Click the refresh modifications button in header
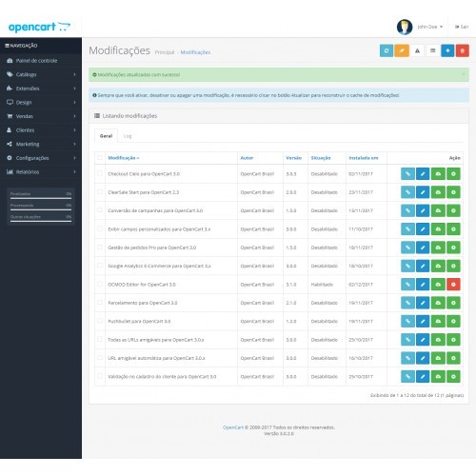Viewport: 476px width, 476px height. pyautogui.click(x=387, y=50)
